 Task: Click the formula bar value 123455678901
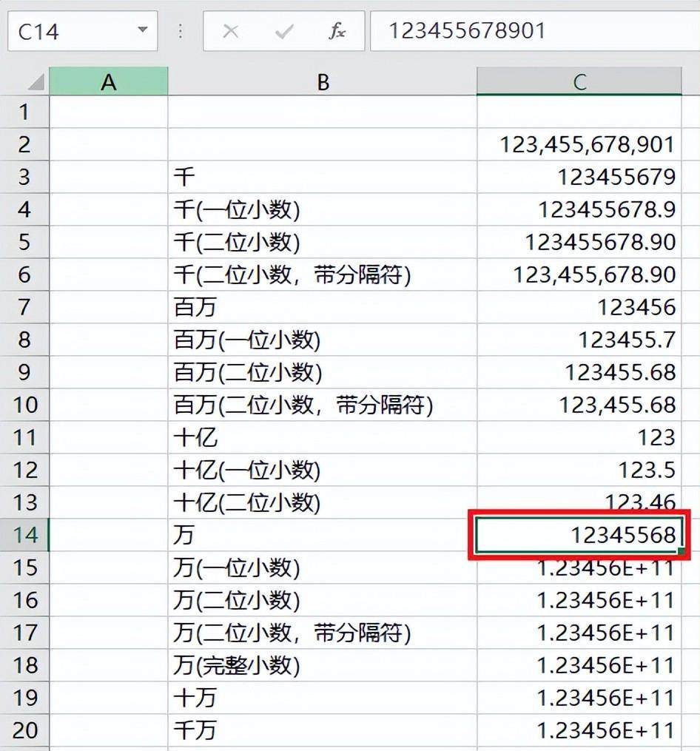[467, 31]
